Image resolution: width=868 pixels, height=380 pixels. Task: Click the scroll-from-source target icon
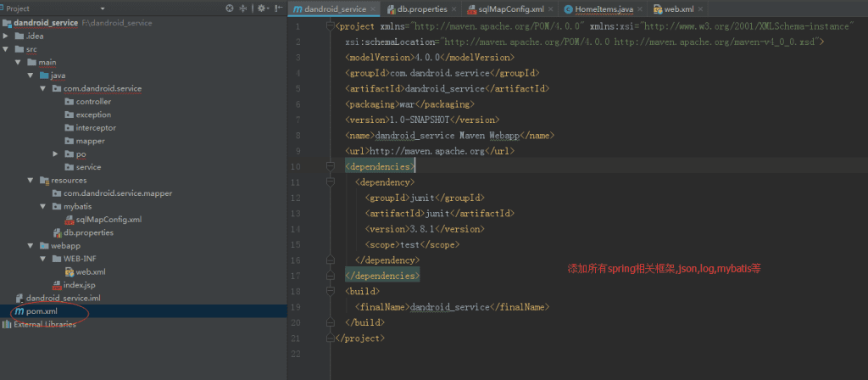tap(230, 8)
